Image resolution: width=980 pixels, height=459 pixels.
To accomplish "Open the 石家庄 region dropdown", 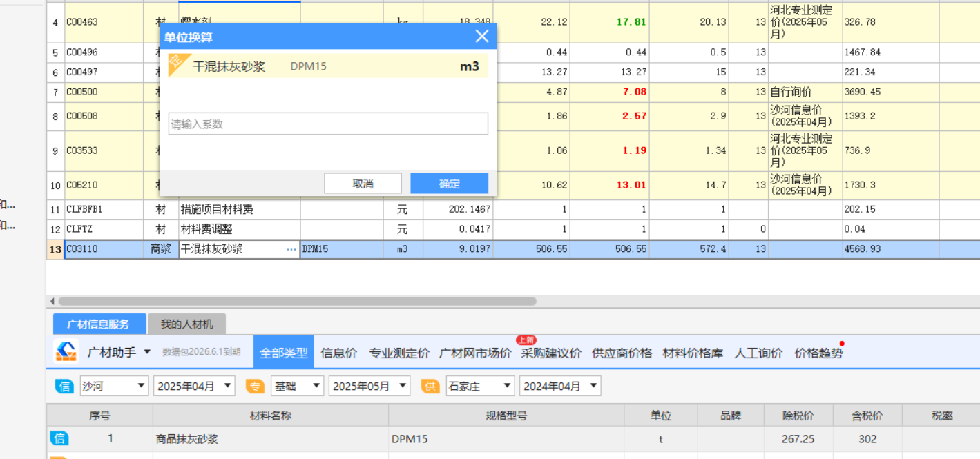I will tap(480, 387).
